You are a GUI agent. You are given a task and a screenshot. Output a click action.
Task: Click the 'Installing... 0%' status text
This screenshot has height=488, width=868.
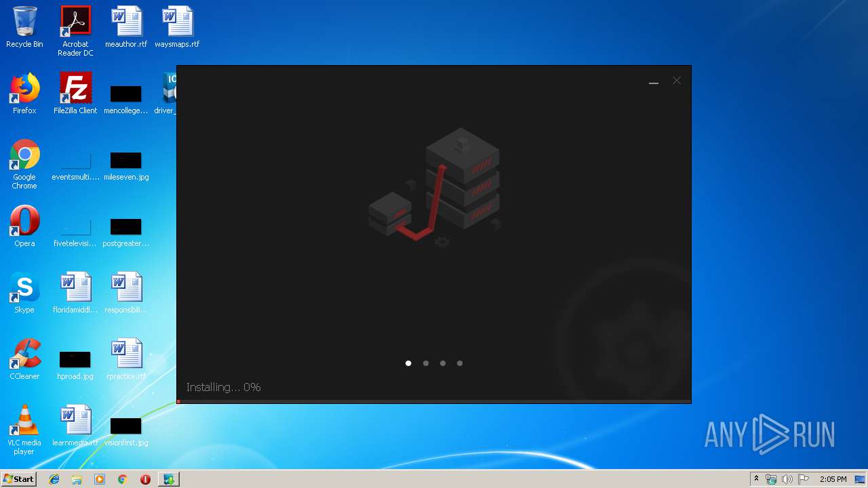click(x=224, y=387)
